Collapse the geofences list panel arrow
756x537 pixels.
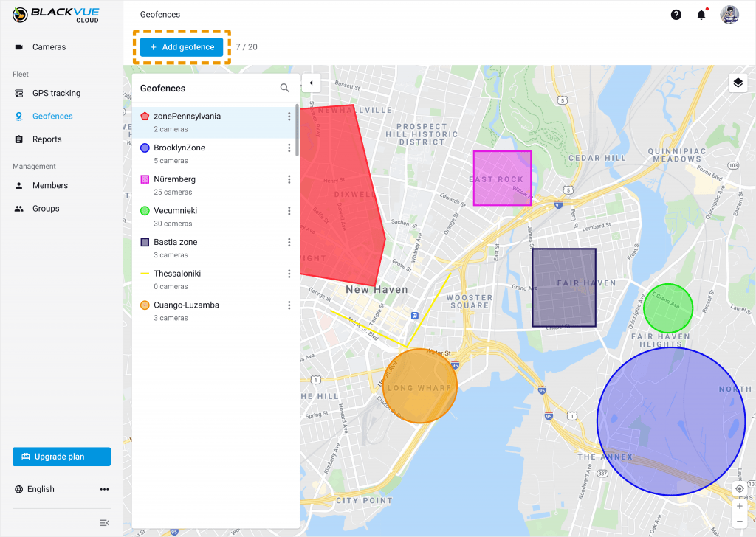[x=312, y=83]
